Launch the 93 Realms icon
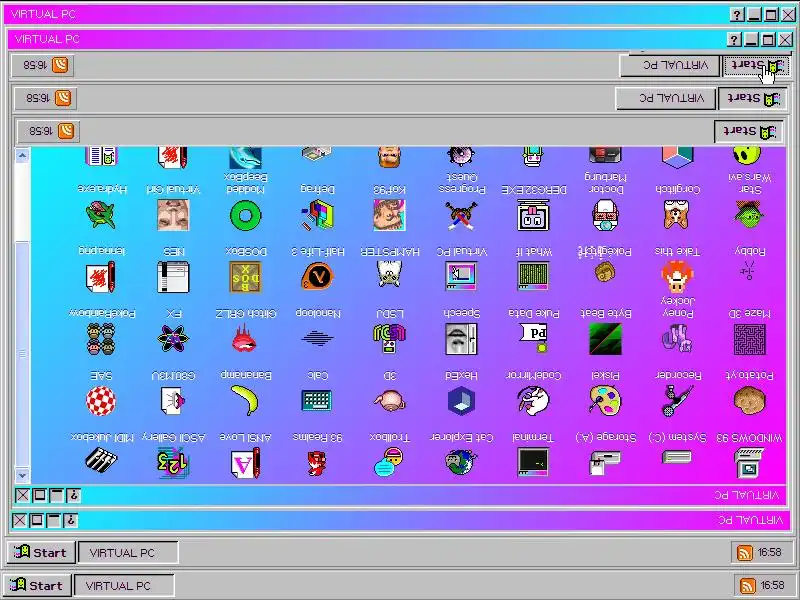This screenshot has width=800, height=600. tap(317, 463)
